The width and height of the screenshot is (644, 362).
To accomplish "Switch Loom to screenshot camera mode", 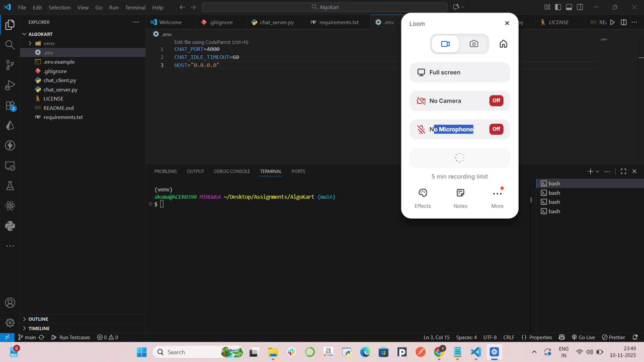I will coord(474,44).
